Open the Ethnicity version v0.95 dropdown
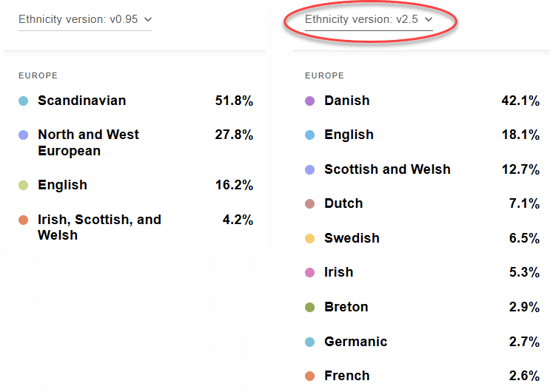This screenshot has height=392, width=550. (x=84, y=19)
